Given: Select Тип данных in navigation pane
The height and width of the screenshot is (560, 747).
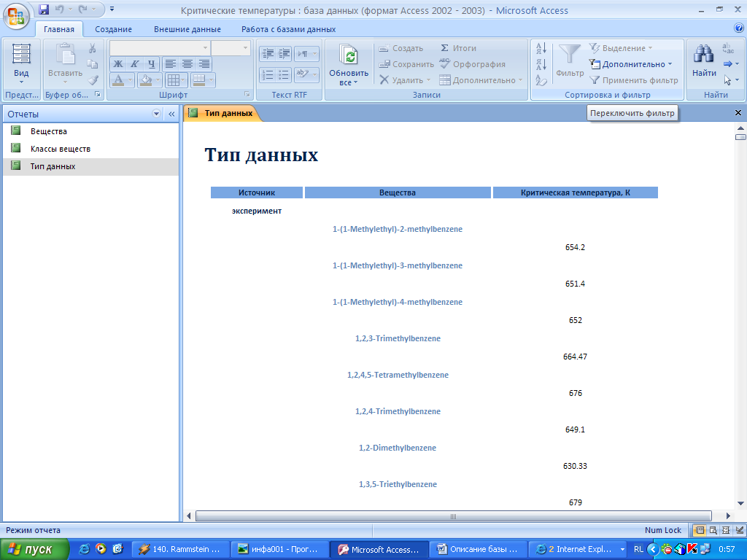Looking at the screenshot, I should [x=90, y=166].
